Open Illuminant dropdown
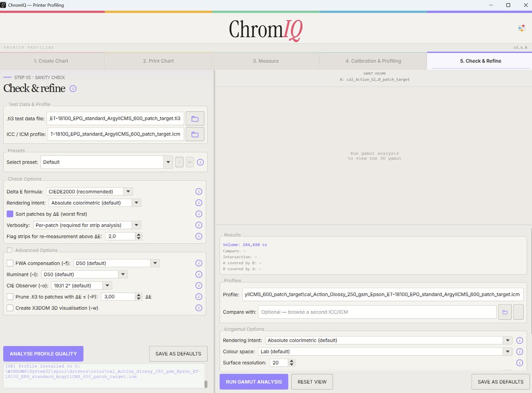Viewport: 532px width, 393px height. coord(84,274)
